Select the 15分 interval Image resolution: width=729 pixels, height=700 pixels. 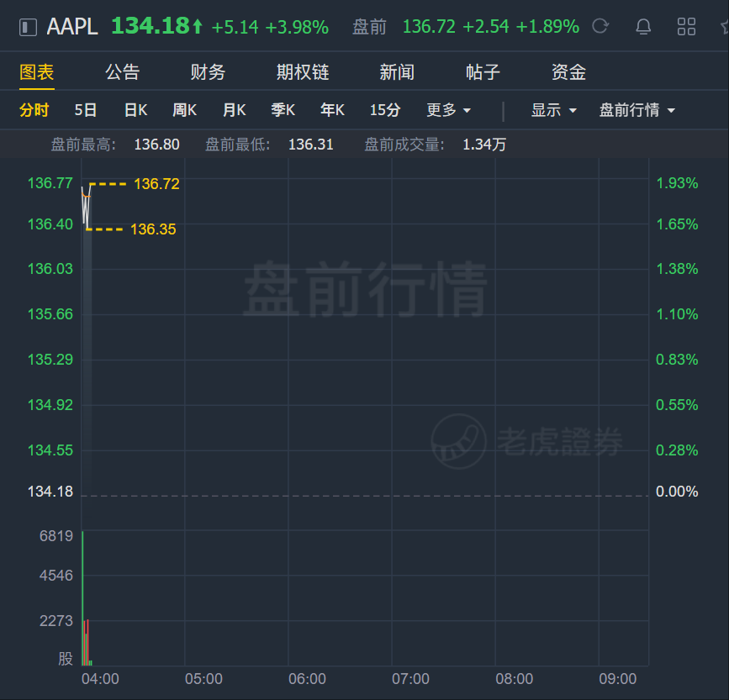point(385,110)
